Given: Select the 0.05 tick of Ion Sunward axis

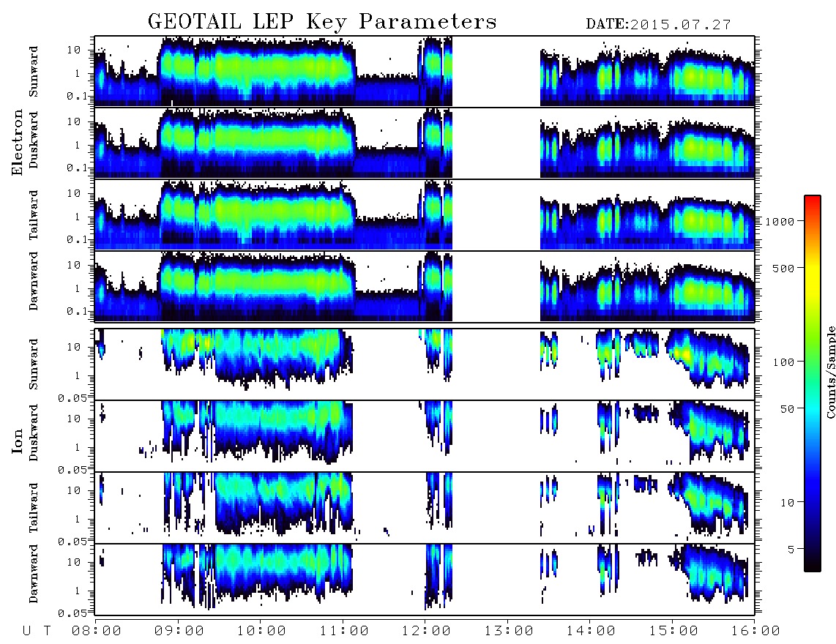Looking at the screenshot, I should (72, 397).
